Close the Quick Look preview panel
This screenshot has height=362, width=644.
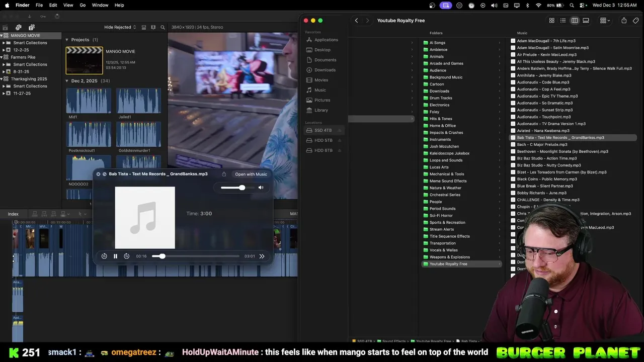pyautogui.click(x=98, y=174)
